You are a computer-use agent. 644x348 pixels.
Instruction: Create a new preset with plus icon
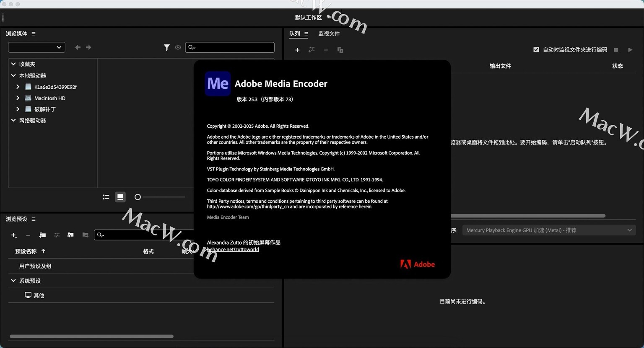(x=14, y=235)
